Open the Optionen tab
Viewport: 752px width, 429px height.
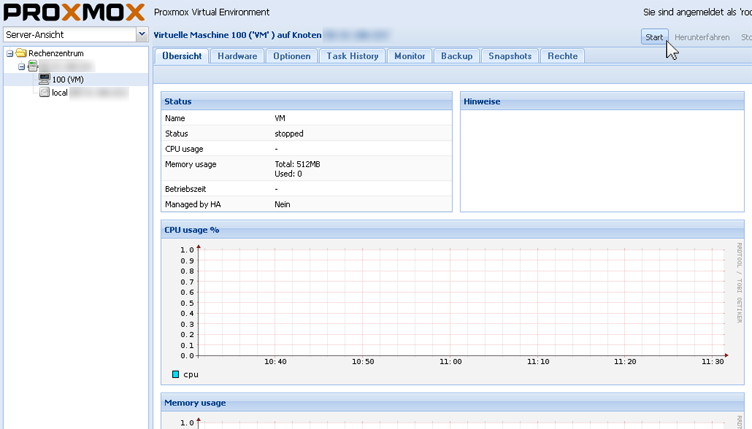pos(292,56)
